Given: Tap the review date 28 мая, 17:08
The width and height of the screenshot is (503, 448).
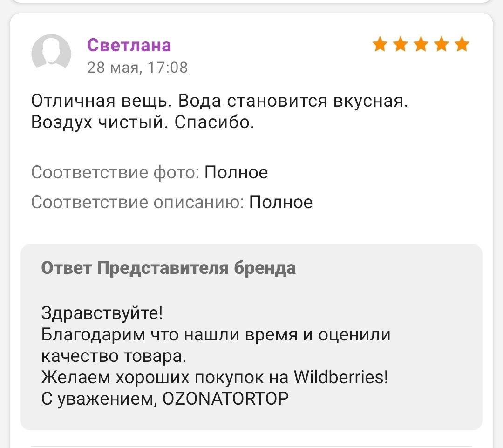Looking at the screenshot, I should pos(137,68).
